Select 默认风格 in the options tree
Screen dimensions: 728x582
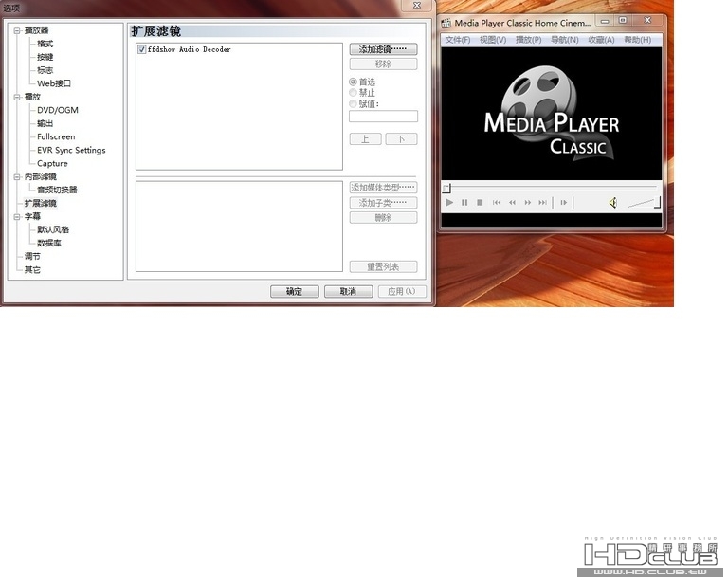[53, 229]
